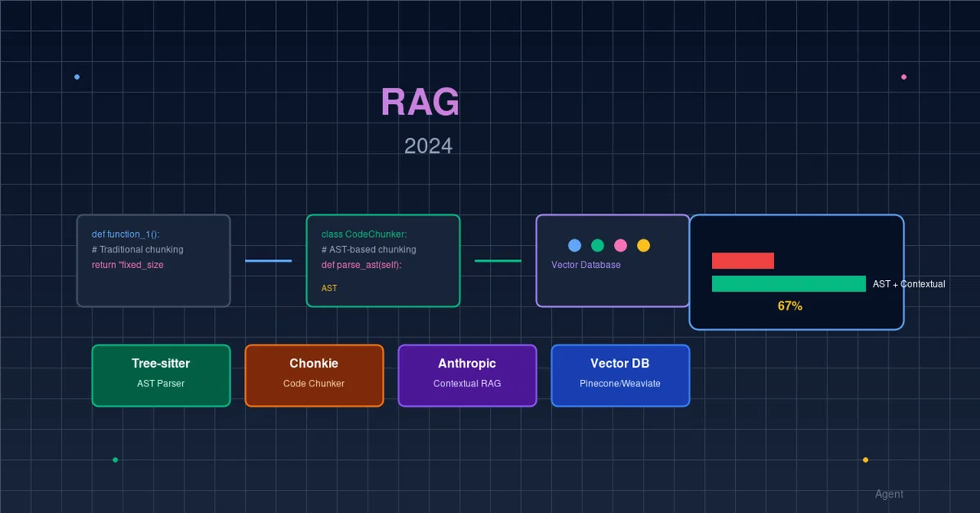This screenshot has height=513, width=980.
Task: Click the blue dot in the Vector Database box
Action: (x=574, y=245)
